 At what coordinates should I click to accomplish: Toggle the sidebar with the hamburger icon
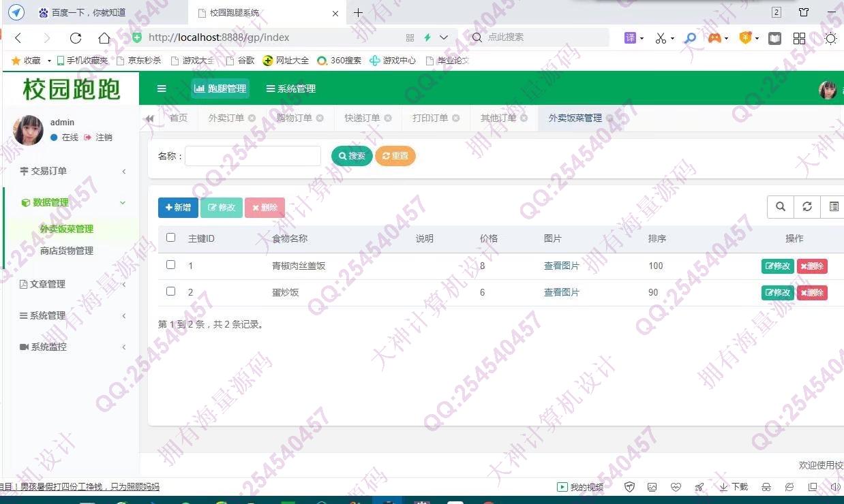[162, 89]
